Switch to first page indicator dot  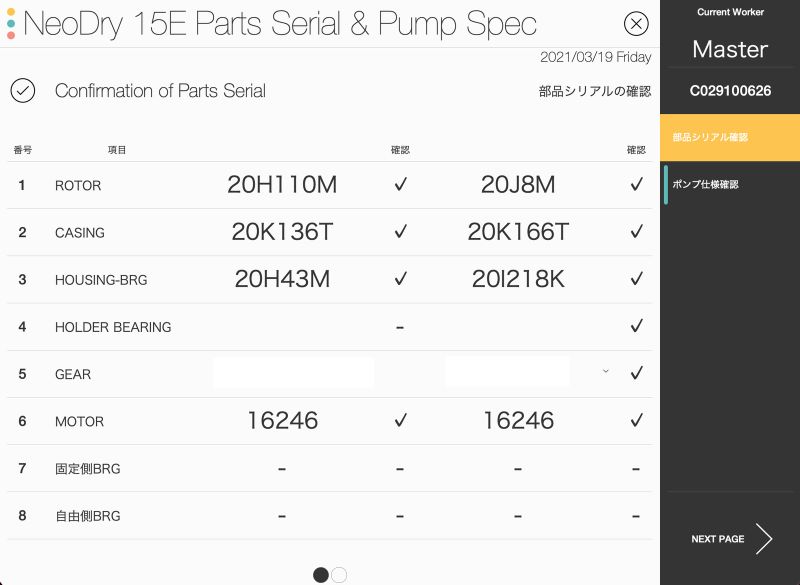coord(320,575)
